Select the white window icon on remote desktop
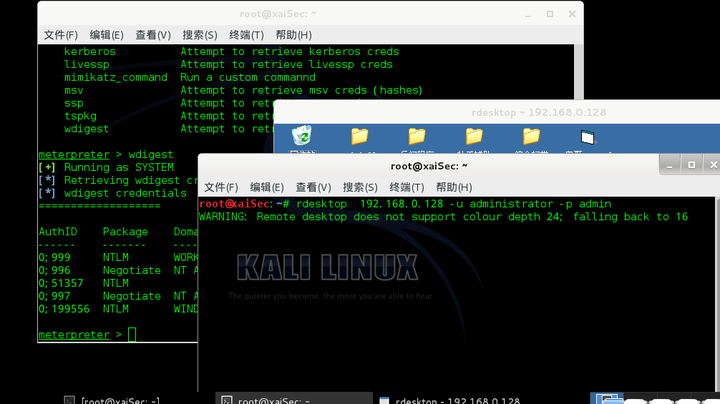This screenshot has width=720, height=404. click(x=587, y=137)
